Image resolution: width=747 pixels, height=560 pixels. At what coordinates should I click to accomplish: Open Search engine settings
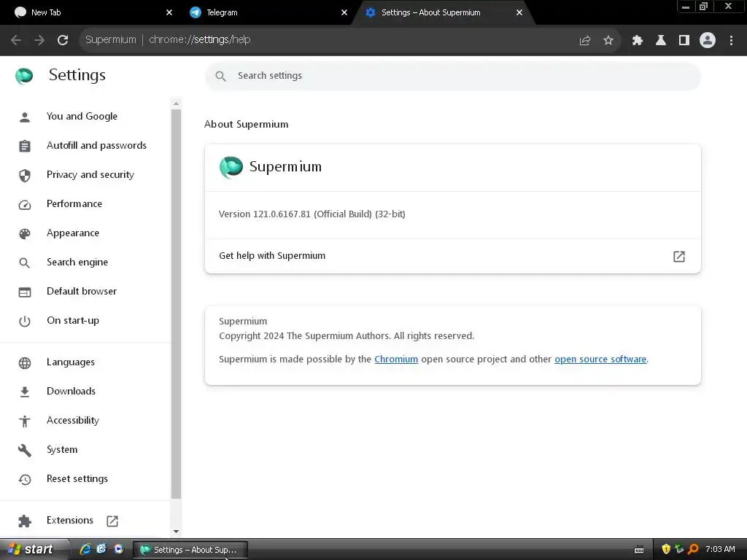tap(77, 262)
